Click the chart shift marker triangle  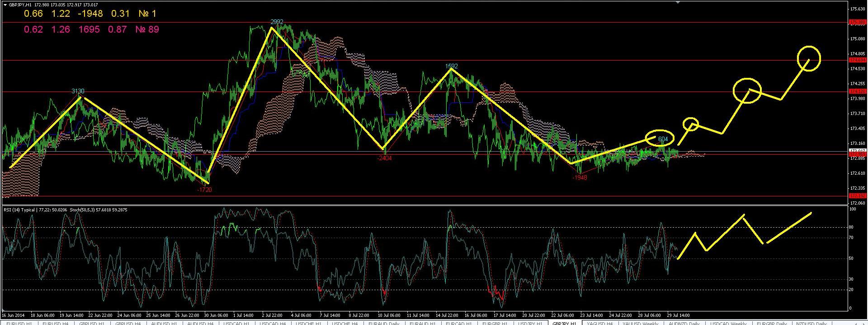(677, 2)
